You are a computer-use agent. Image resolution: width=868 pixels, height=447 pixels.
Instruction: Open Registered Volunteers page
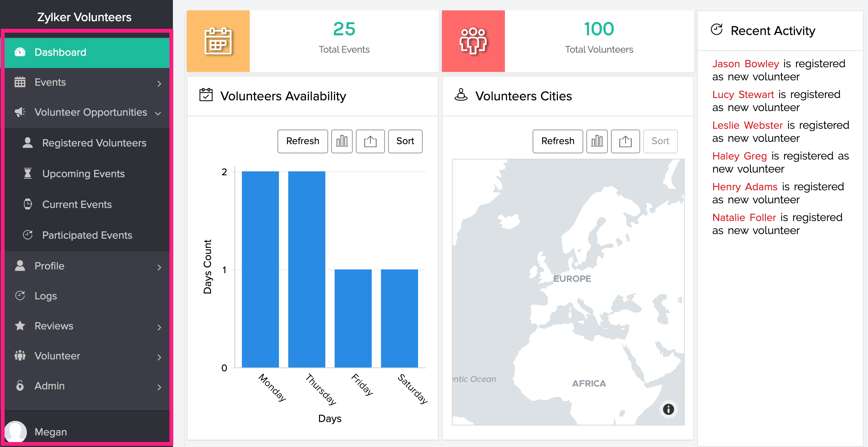(94, 143)
